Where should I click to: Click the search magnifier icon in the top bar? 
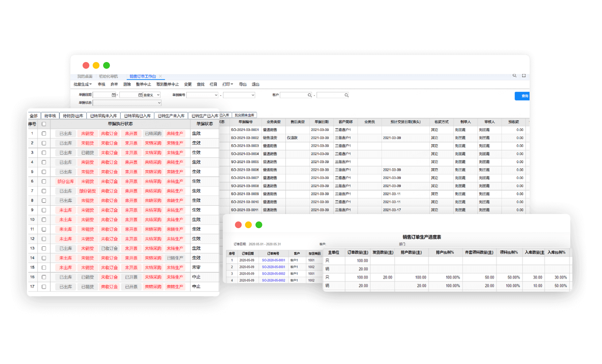[x=514, y=75]
